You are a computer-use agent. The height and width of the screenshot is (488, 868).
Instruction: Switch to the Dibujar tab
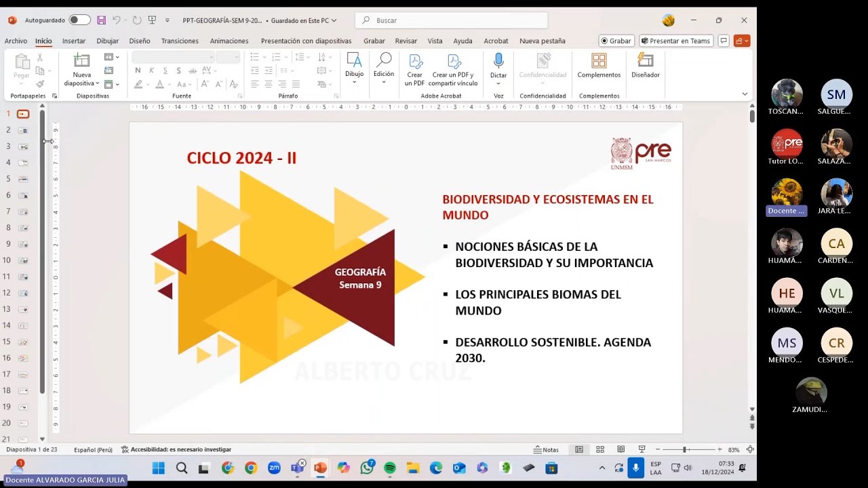coord(107,41)
